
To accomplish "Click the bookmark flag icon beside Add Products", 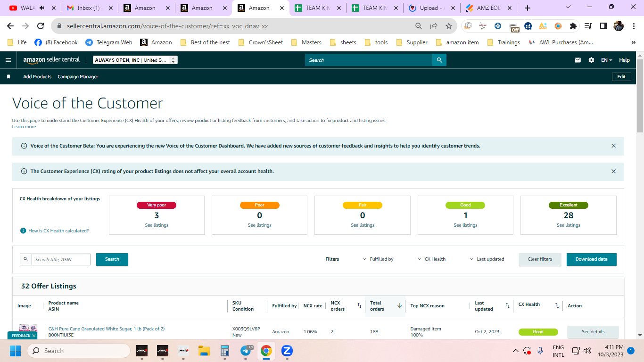I will [8, 77].
